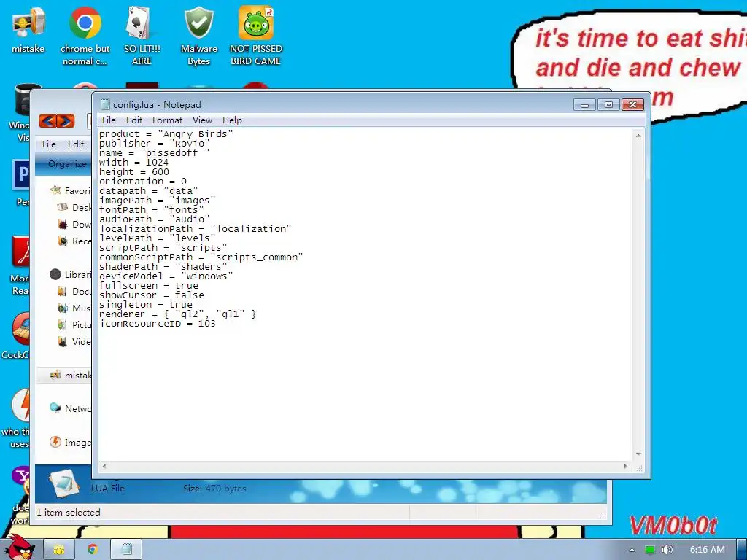The height and width of the screenshot is (560, 747).
Task: Minimize the Notepad window
Action: 584,104
